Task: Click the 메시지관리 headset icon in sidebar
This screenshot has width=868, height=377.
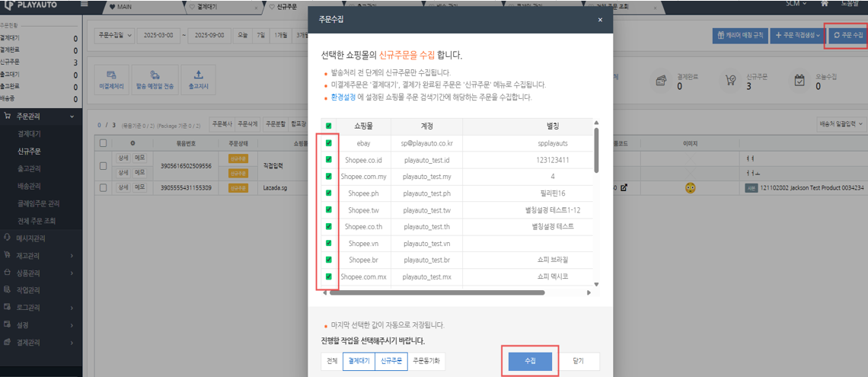Action: tap(7, 238)
